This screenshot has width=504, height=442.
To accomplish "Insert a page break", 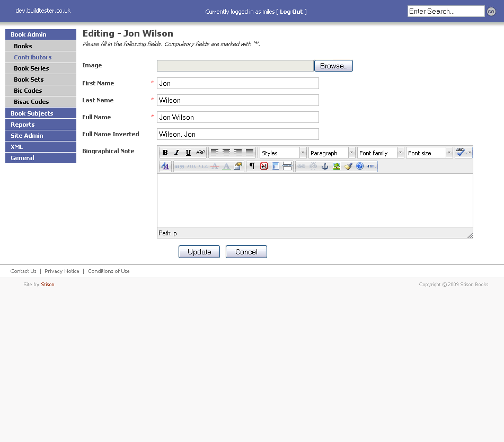I will point(287,166).
